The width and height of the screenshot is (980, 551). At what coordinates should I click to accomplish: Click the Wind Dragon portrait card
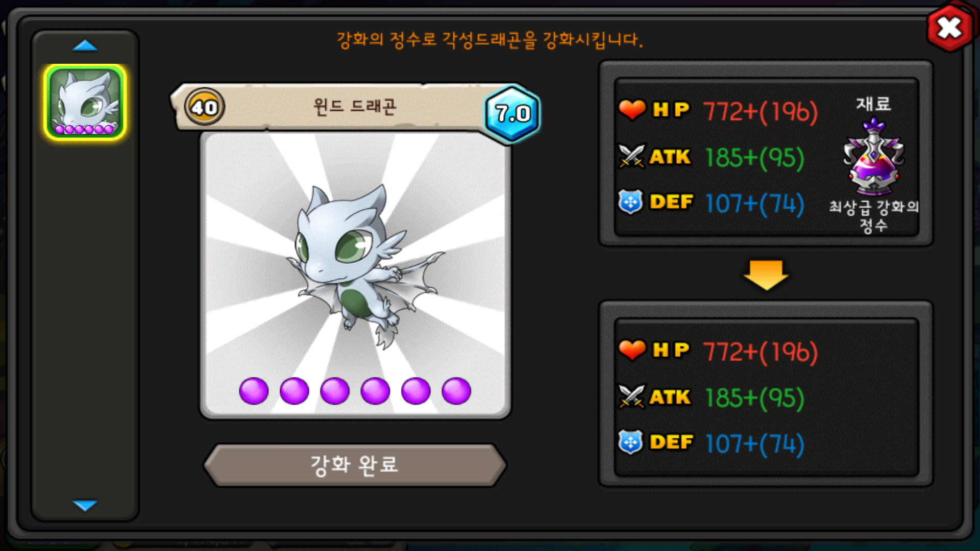(355, 275)
